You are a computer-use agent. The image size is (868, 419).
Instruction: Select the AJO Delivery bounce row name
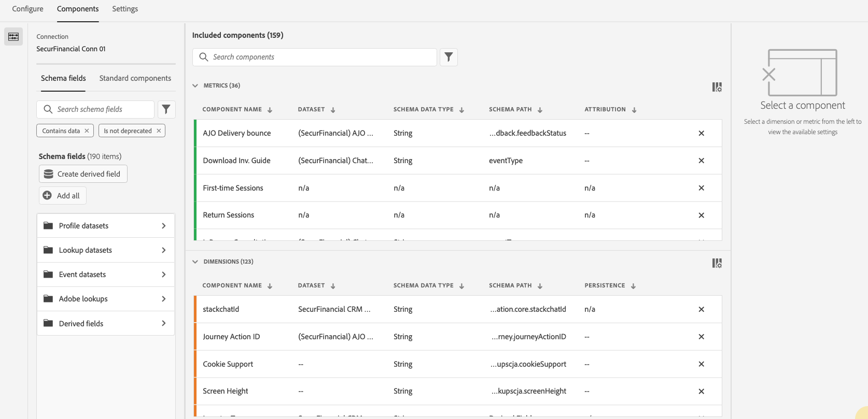pos(237,133)
